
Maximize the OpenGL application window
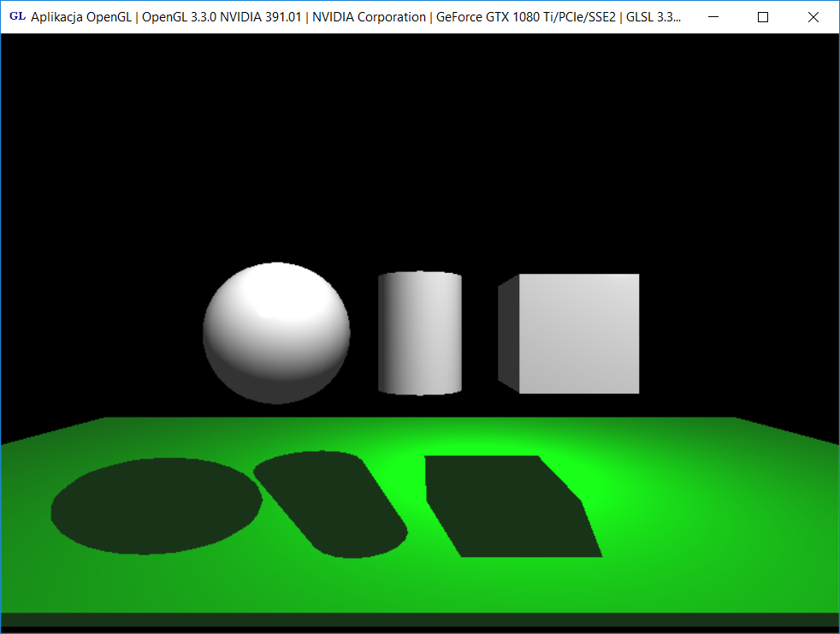[x=763, y=17]
